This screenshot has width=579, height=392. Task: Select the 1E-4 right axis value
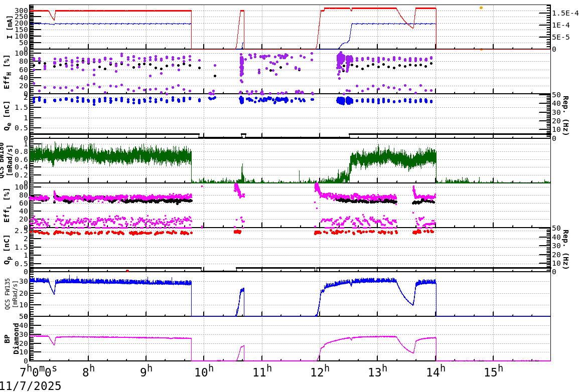(x=561, y=25)
